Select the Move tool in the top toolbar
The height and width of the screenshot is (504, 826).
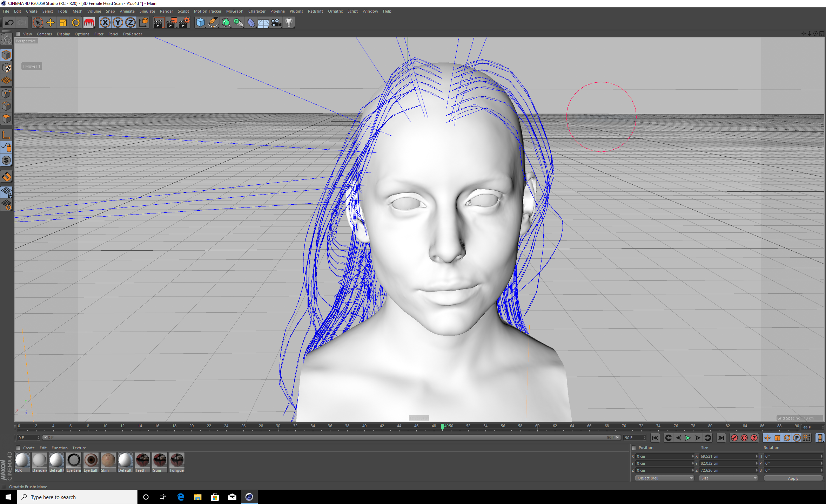pyautogui.click(x=51, y=23)
